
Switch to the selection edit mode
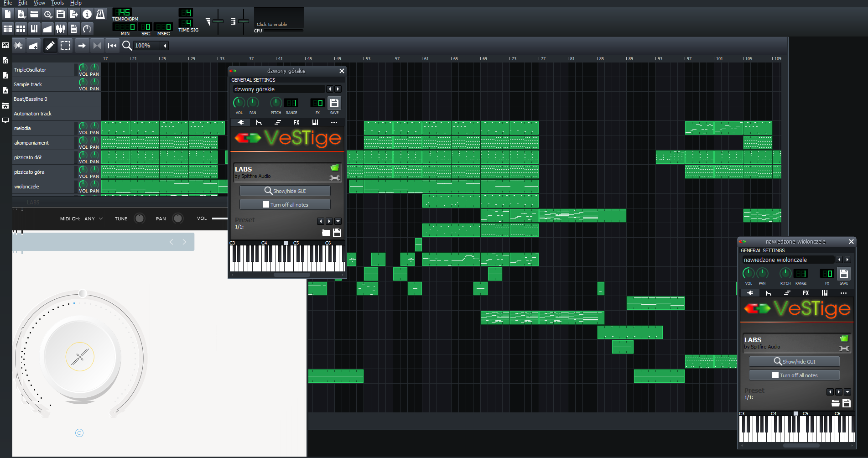click(65, 46)
